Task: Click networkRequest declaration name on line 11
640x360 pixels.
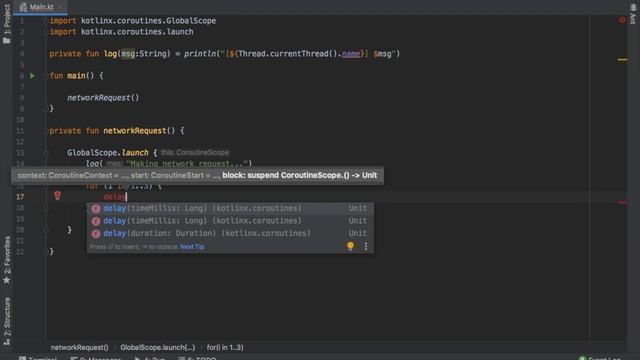Action: tap(135, 131)
